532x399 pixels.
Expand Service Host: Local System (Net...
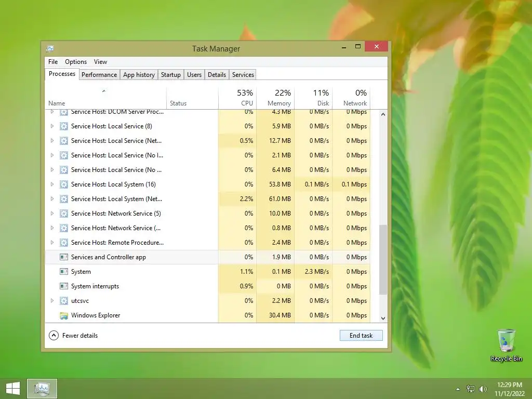[52, 199]
